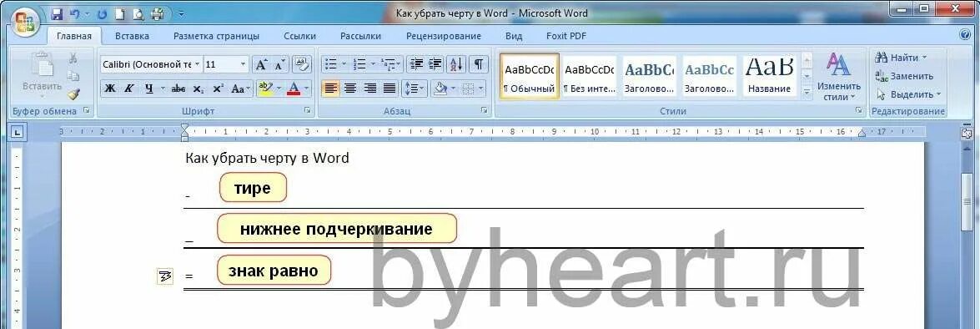This screenshot has height=329, width=980.
Task: Click the Найти button
Action: coord(902,58)
